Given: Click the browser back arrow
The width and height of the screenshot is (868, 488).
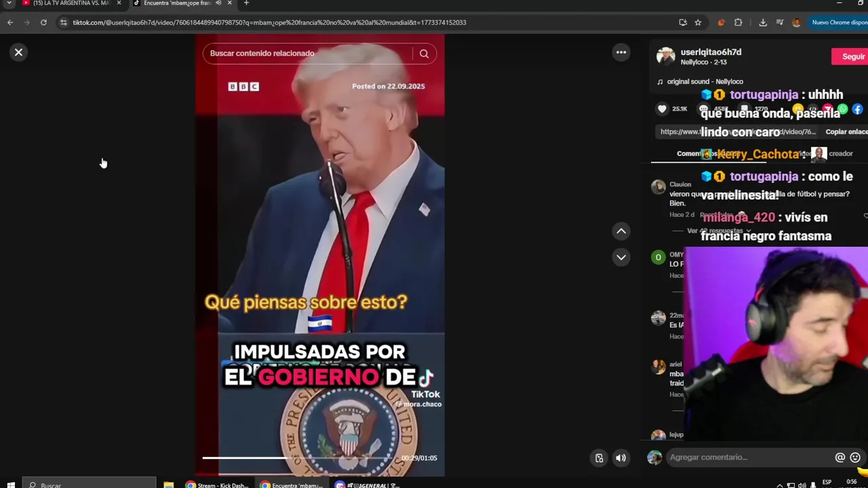Looking at the screenshot, I should click(x=10, y=22).
